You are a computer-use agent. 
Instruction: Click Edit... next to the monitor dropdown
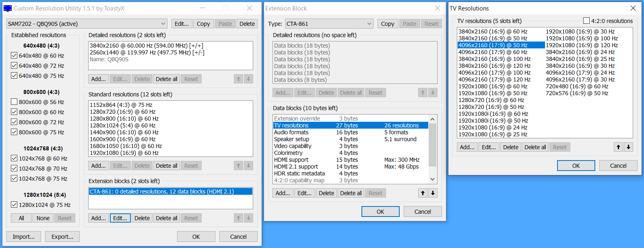pyautogui.click(x=182, y=24)
